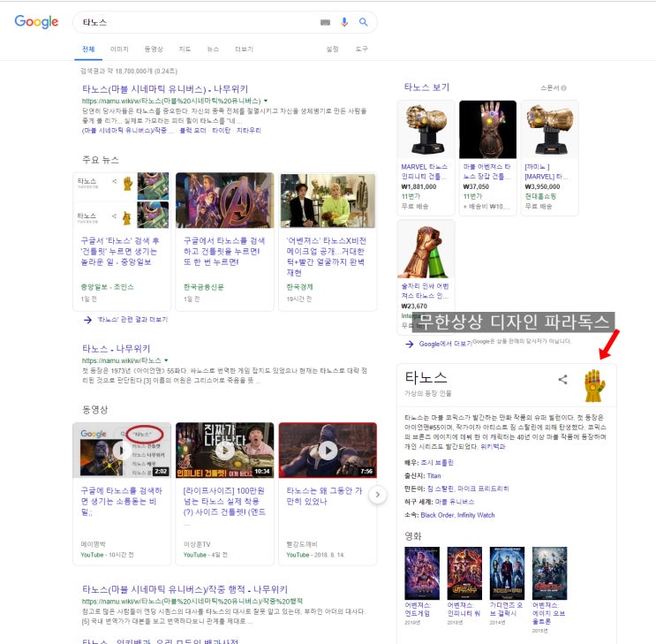Open the 타이탄 sitelink
The height and width of the screenshot is (644, 656).
[222, 131]
